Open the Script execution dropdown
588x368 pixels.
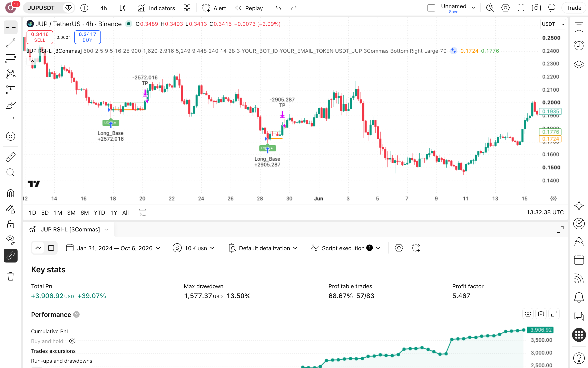coord(345,248)
